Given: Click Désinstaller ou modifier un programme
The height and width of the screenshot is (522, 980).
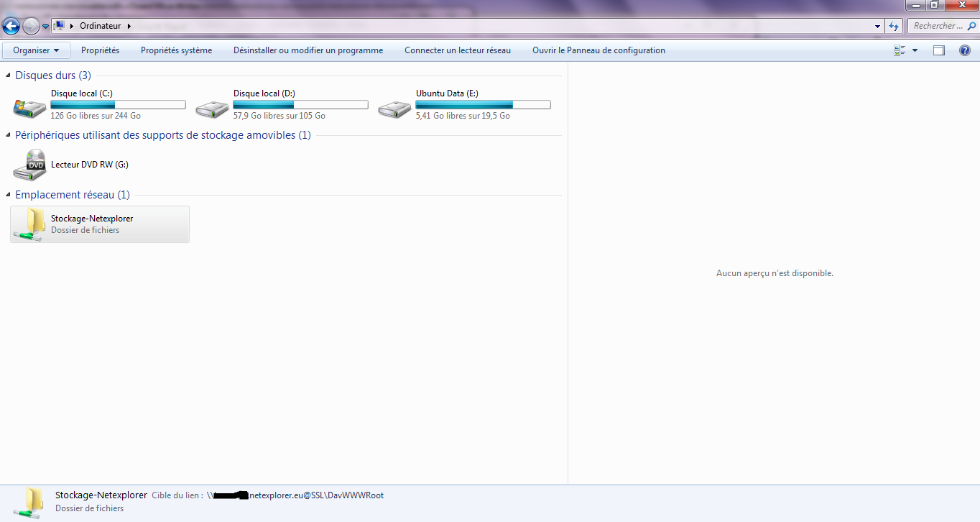Looking at the screenshot, I should coord(308,50).
